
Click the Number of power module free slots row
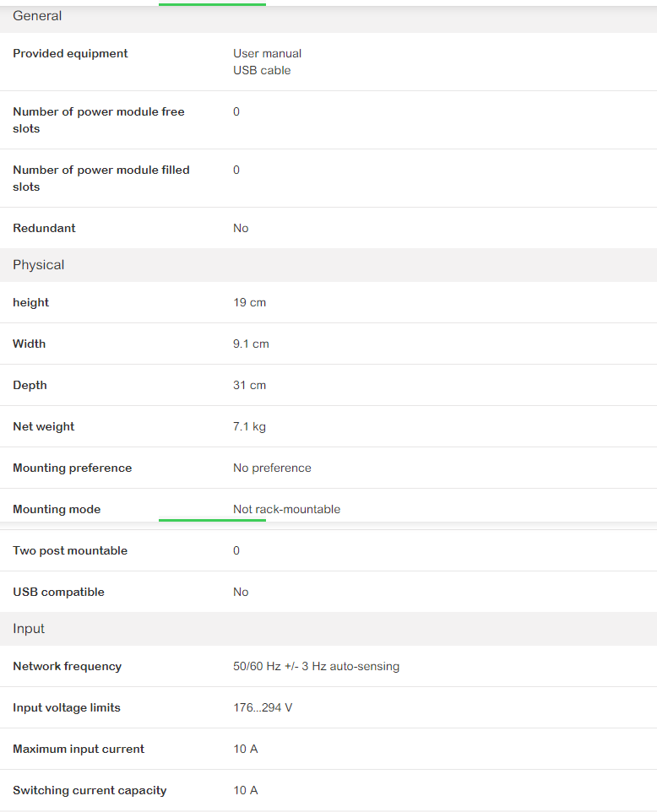(x=328, y=120)
